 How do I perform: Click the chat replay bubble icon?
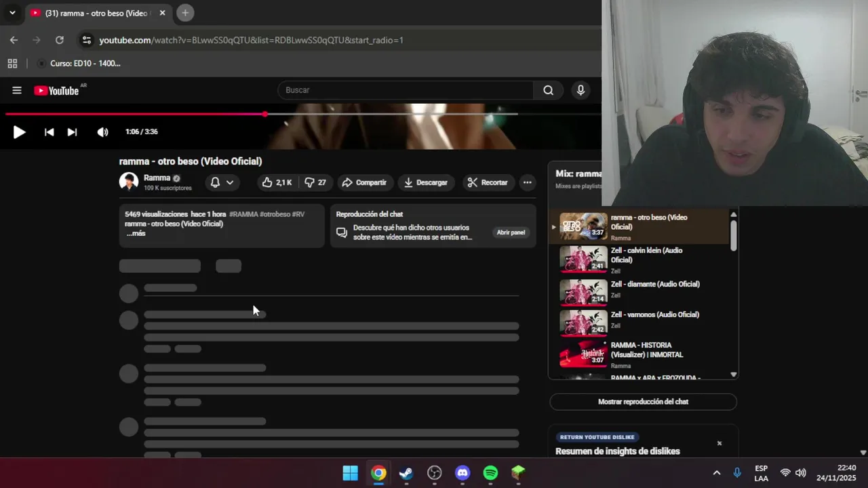(x=342, y=232)
